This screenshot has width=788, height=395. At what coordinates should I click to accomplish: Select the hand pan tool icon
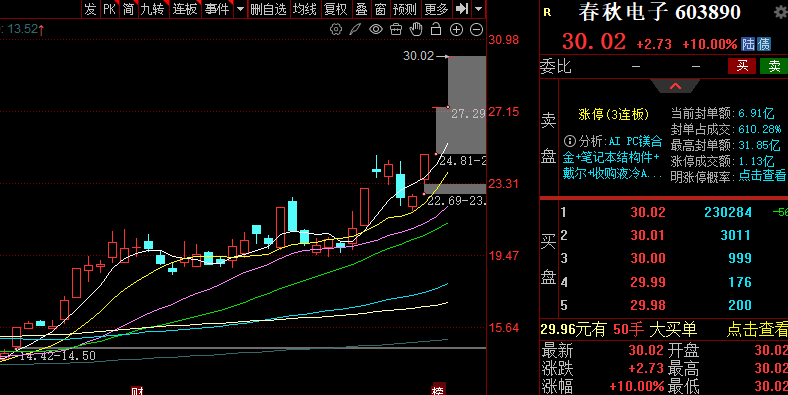pos(416,29)
